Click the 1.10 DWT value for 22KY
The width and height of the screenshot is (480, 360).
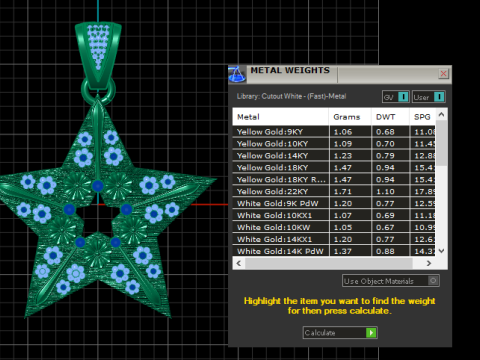tap(385, 192)
